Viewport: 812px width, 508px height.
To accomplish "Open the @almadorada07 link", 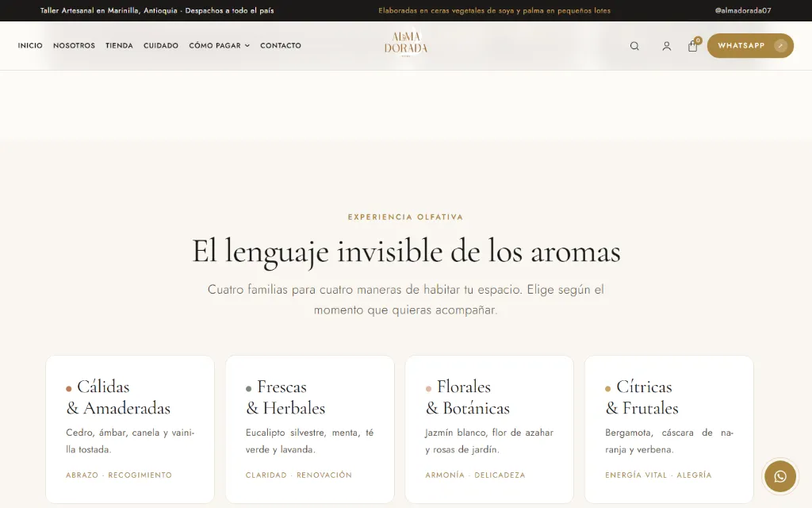I will [742, 10].
